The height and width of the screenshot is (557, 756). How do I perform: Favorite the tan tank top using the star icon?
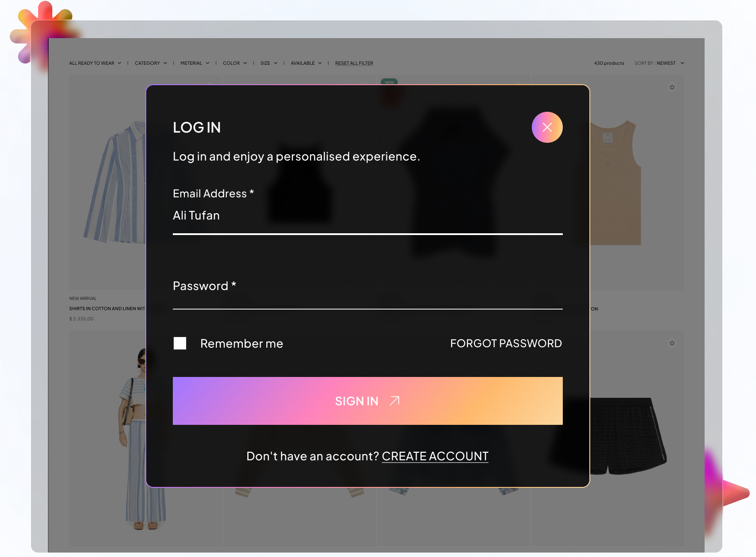(x=672, y=87)
